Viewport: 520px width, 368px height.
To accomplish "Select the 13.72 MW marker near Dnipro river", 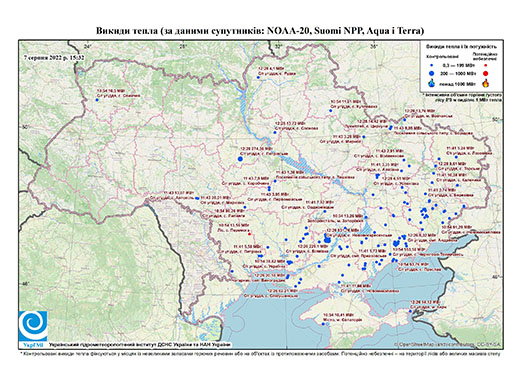I will click(x=275, y=132).
